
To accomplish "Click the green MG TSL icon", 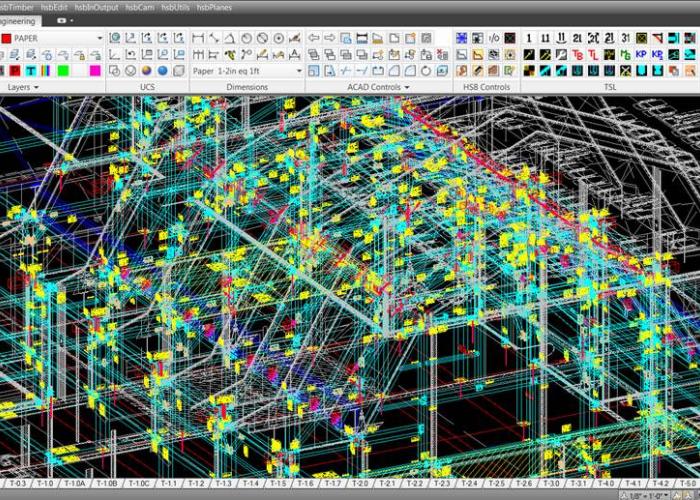I will click(x=625, y=54).
